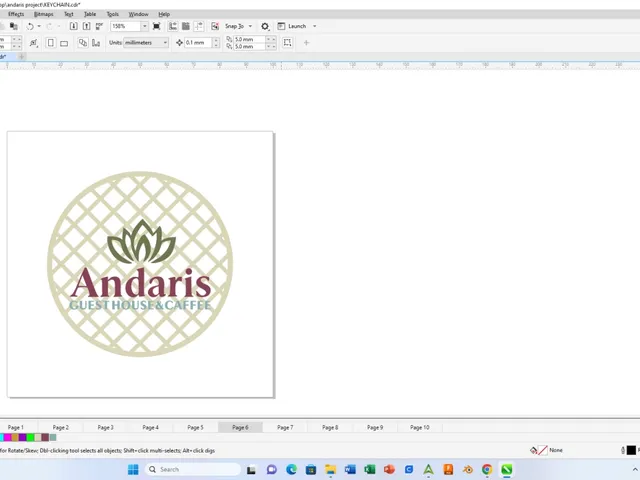The width and height of the screenshot is (640, 480).
Task: Toggle Show rulers icon
Action: pos(173,26)
